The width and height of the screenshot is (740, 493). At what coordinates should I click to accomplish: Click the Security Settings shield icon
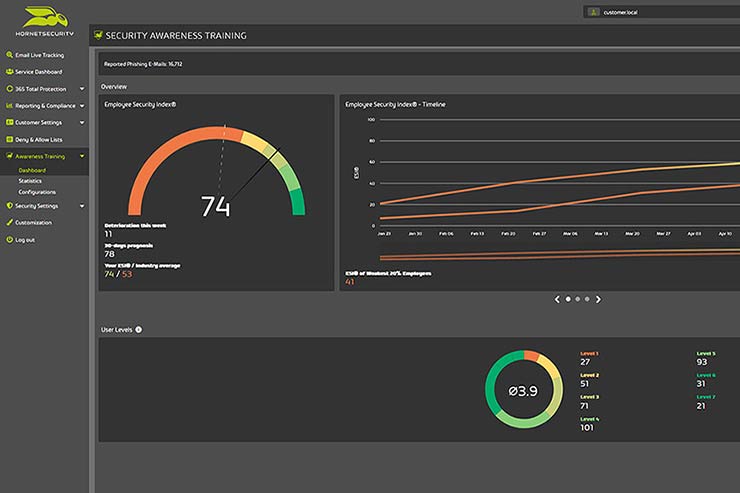9,206
